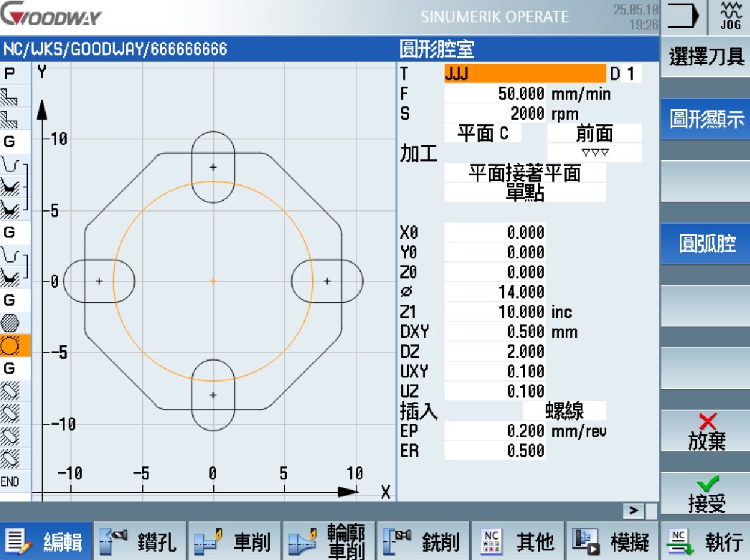Click the DXY 0.500 infeed field
The image size is (750, 560).
pyautogui.click(x=495, y=332)
